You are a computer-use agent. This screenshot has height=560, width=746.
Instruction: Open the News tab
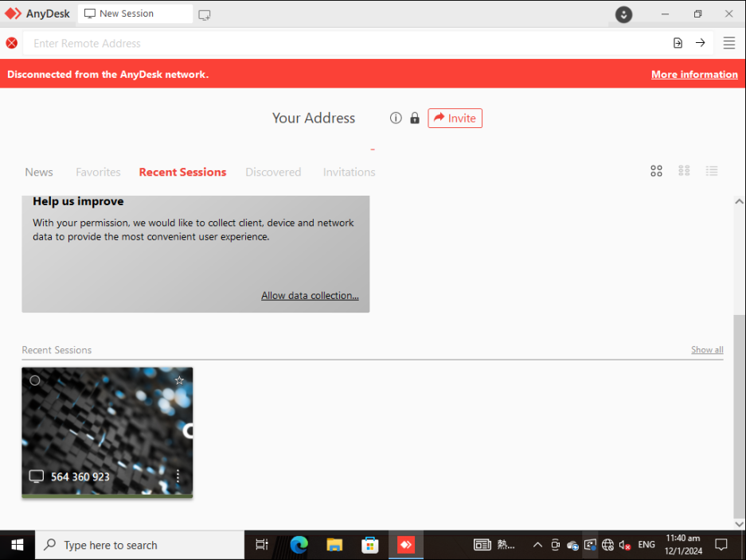click(39, 172)
